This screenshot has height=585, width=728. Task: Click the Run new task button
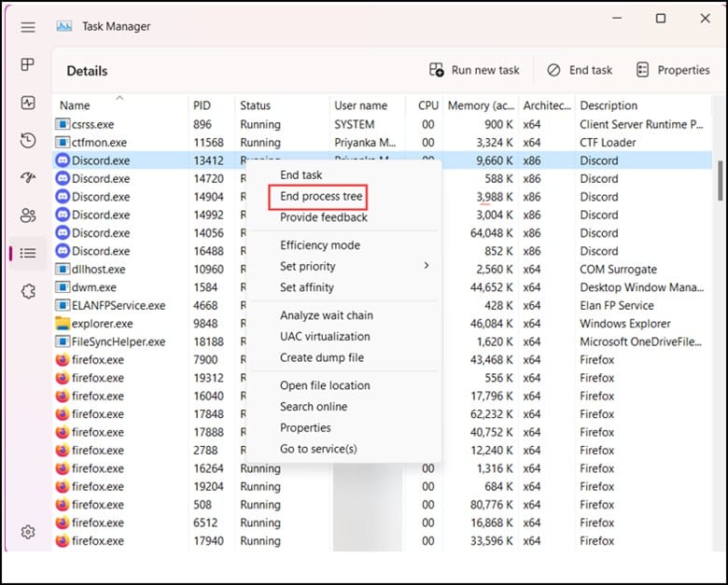click(x=474, y=70)
